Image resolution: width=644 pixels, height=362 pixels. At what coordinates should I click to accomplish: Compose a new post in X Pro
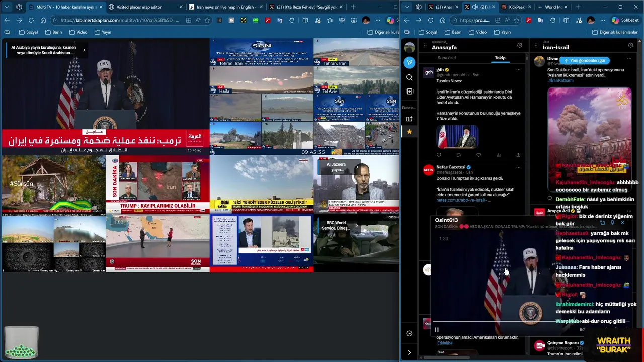click(409, 63)
